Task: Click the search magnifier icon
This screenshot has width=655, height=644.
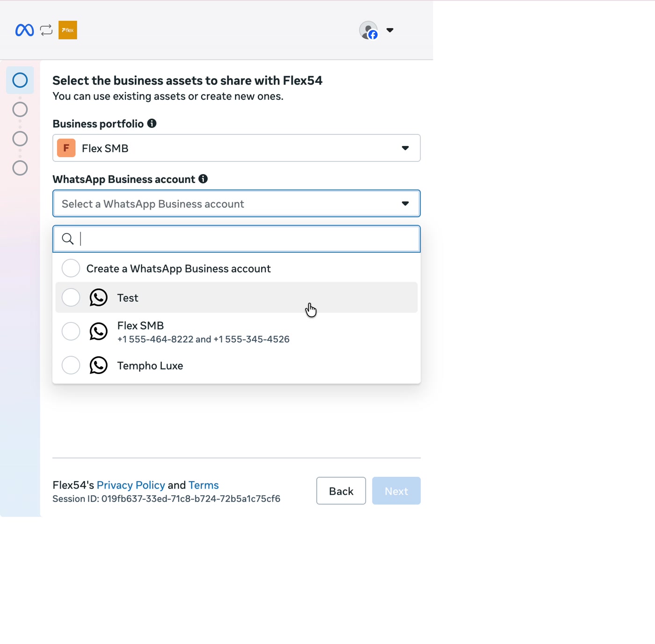Action: [x=68, y=239]
